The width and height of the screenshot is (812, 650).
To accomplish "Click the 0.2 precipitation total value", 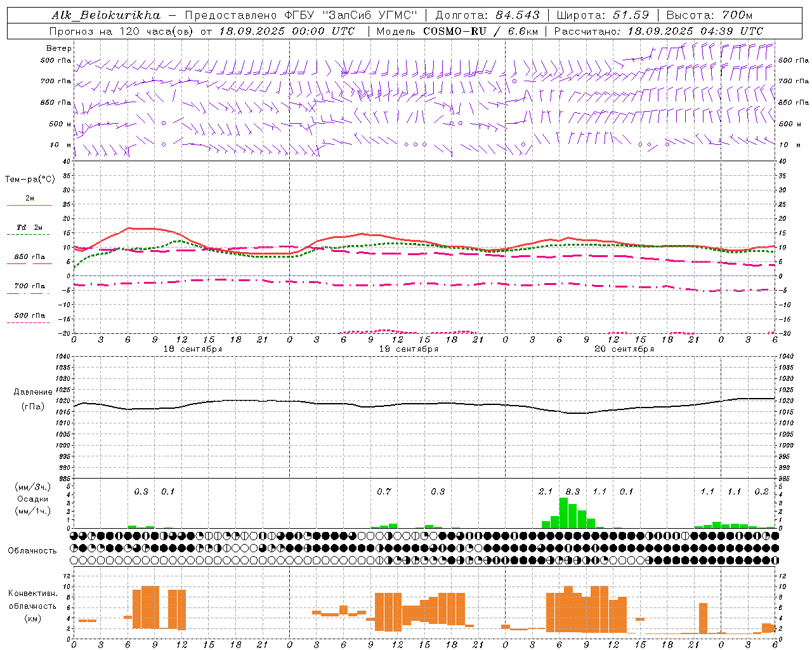I will coord(761,492).
